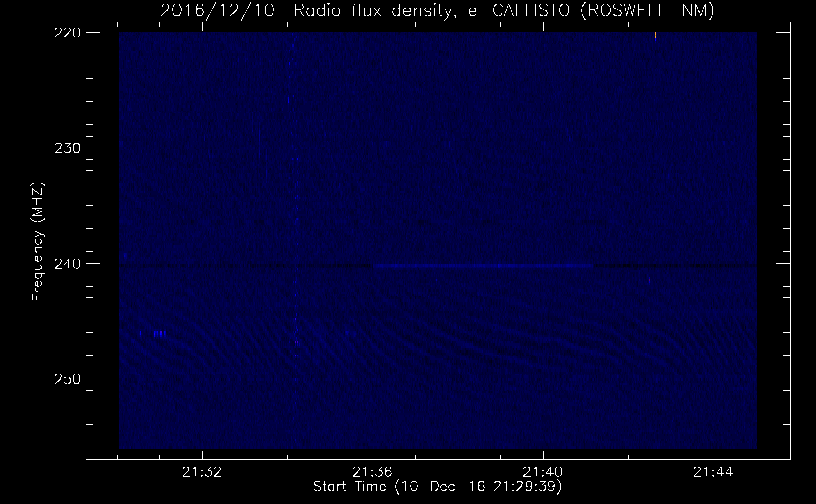
Task: Click the 230 frequency tick label
Action: (x=67, y=148)
